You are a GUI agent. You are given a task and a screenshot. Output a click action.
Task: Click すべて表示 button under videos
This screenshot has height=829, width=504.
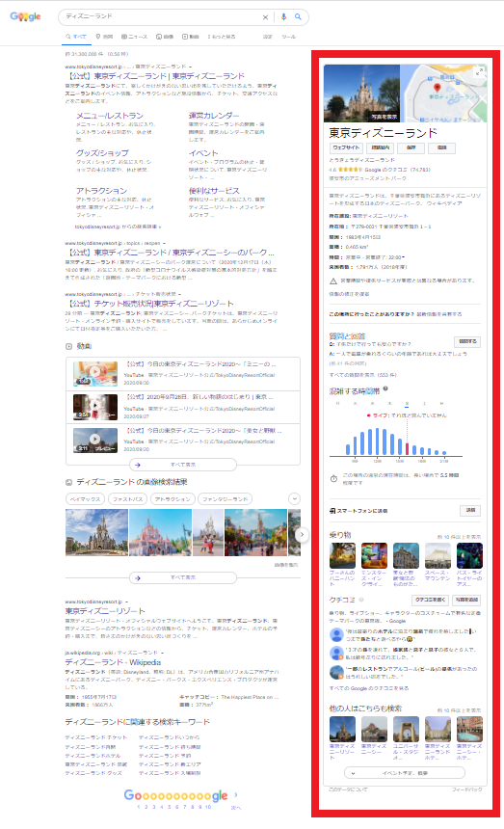tap(183, 465)
